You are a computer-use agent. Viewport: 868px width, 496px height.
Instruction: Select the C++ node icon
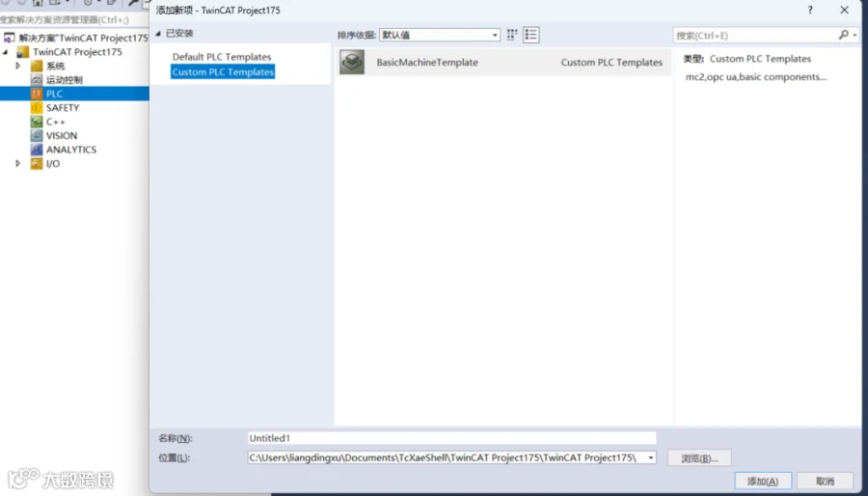(x=37, y=122)
